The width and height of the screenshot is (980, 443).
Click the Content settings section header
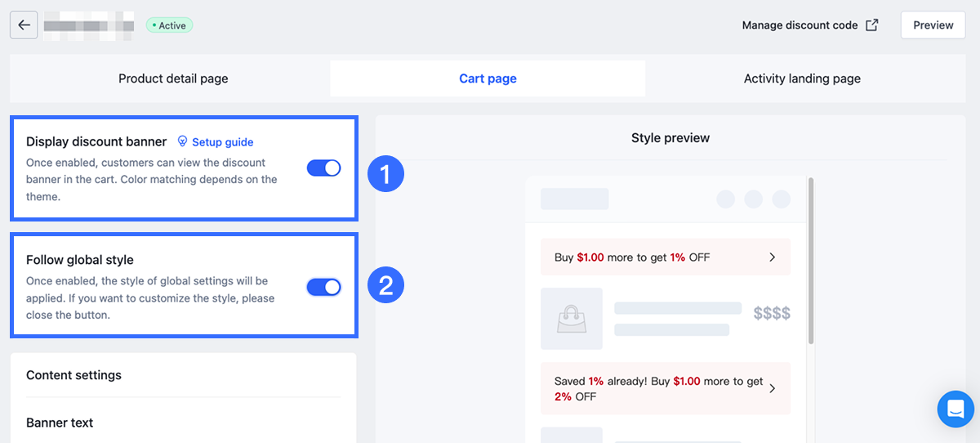(x=73, y=375)
